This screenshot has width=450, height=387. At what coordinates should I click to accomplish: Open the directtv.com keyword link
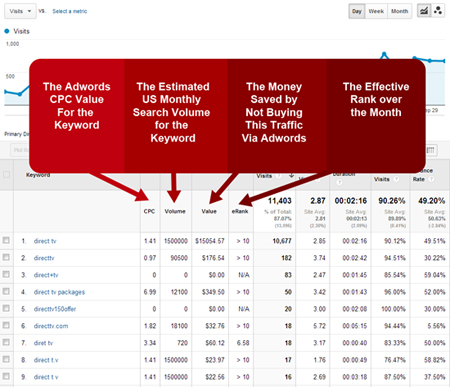pyautogui.click(x=51, y=326)
